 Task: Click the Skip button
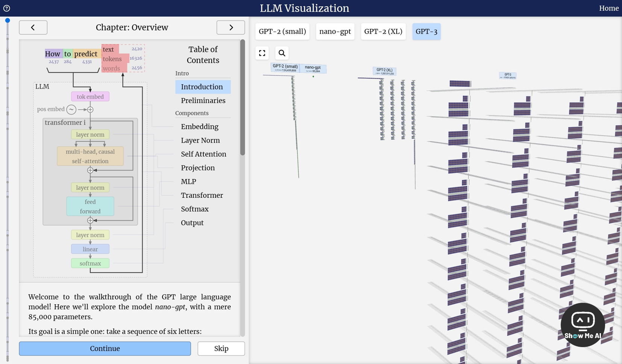[x=221, y=349]
